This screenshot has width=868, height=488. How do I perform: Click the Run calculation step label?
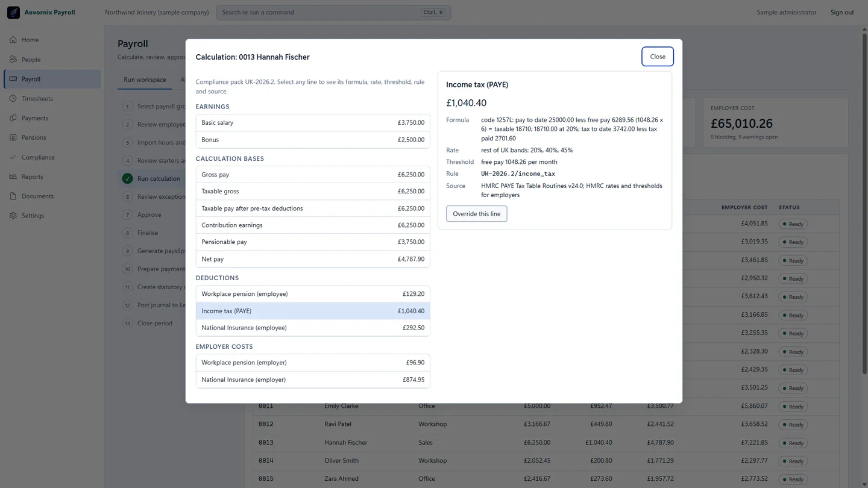click(159, 178)
